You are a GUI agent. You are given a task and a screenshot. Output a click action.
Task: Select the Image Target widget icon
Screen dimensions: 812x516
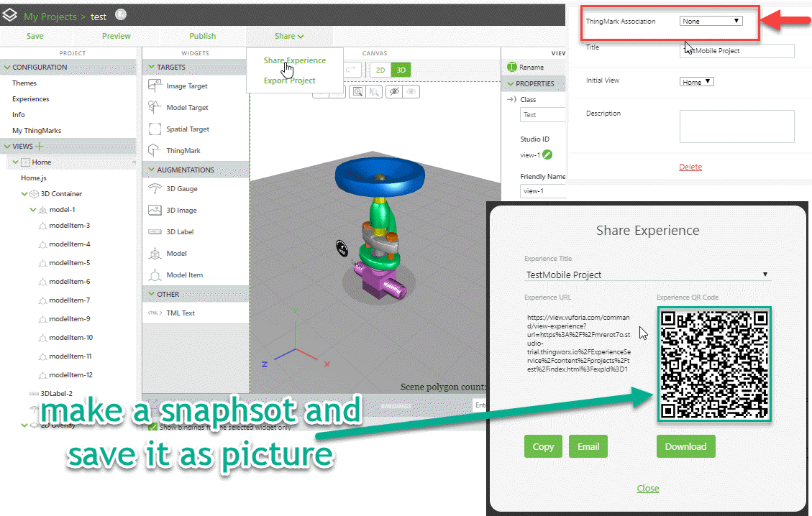pyautogui.click(x=155, y=86)
